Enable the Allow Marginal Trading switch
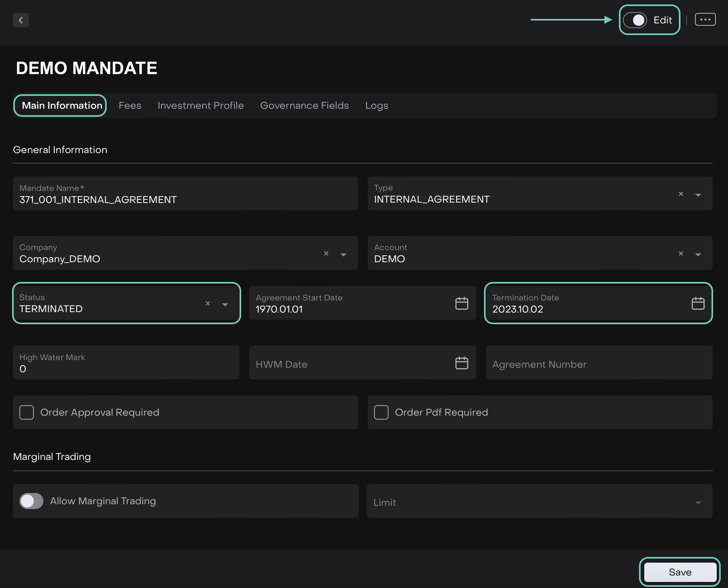728x588 pixels. [x=31, y=501]
